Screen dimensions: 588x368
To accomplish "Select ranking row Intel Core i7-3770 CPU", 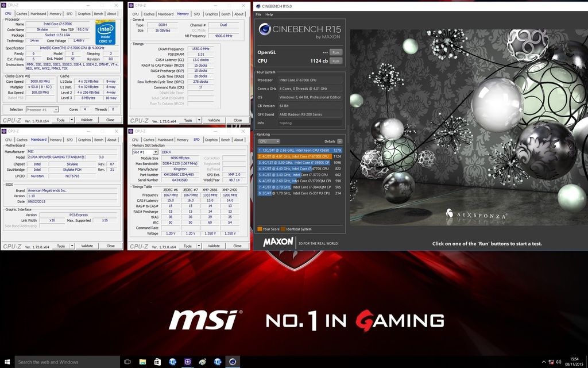I will [x=300, y=175].
